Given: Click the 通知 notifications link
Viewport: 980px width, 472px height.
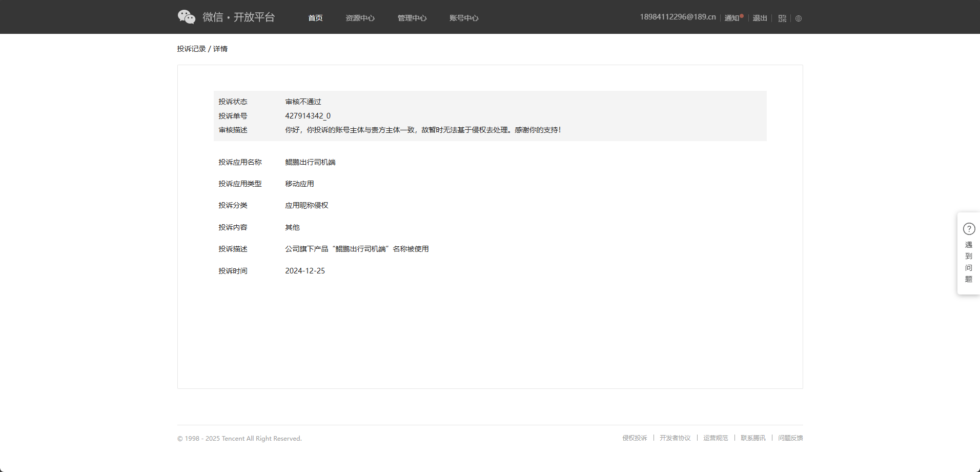Looking at the screenshot, I should click(732, 18).
